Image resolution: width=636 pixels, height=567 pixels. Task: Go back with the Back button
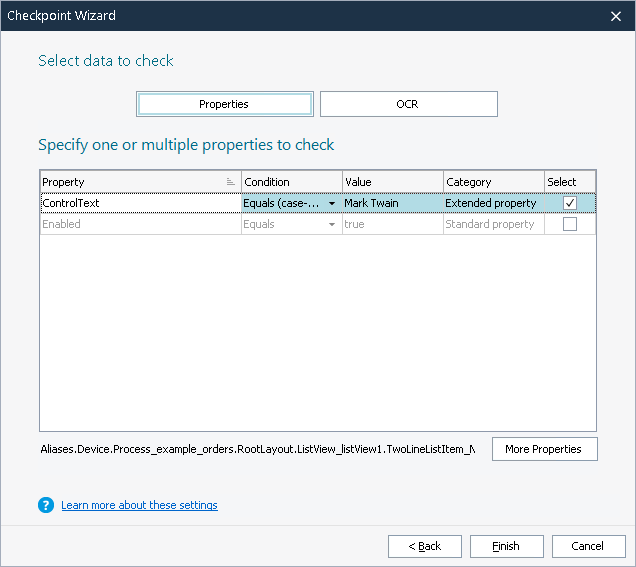[425, 546]
